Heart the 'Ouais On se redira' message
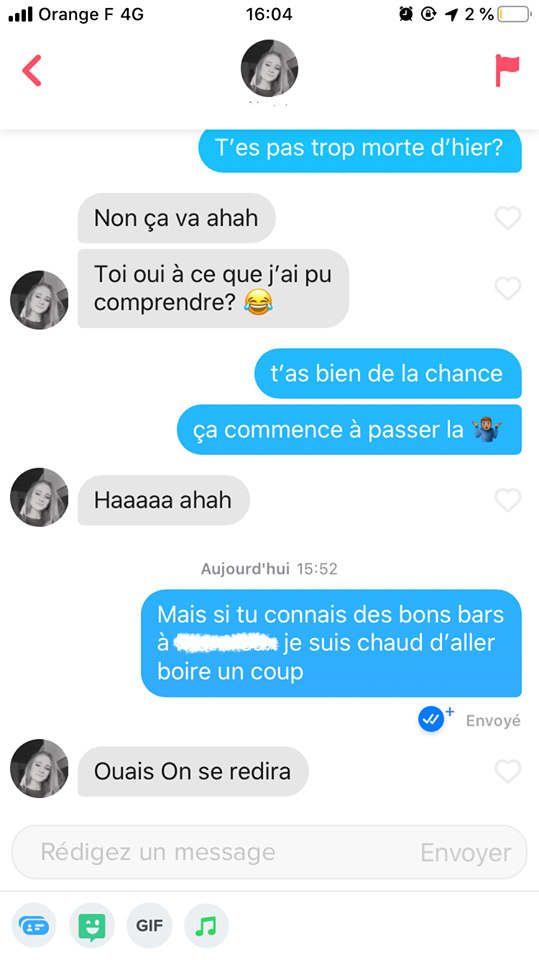 coord(508,771)
